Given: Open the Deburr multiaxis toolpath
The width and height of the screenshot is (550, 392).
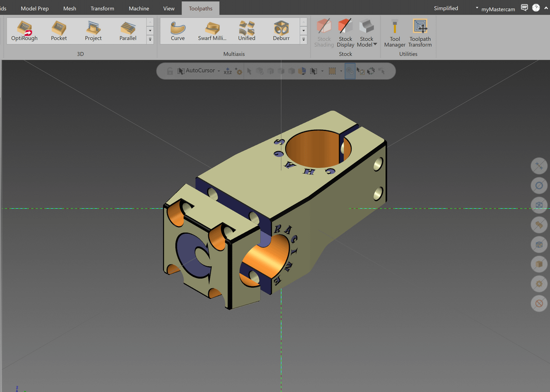Looking at the screenshot, I should (x=281, y=31).
